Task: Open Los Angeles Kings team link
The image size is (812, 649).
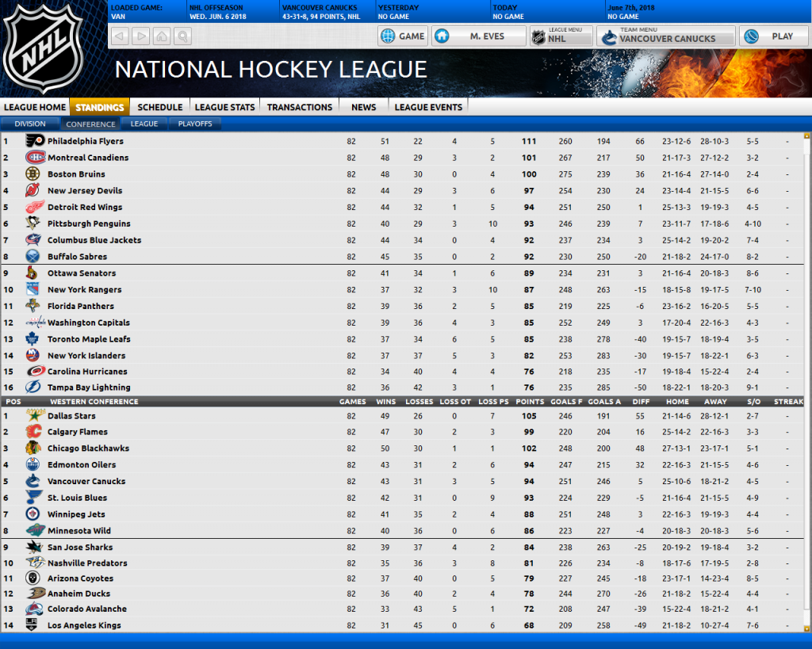Action: [x=84, y=625]
